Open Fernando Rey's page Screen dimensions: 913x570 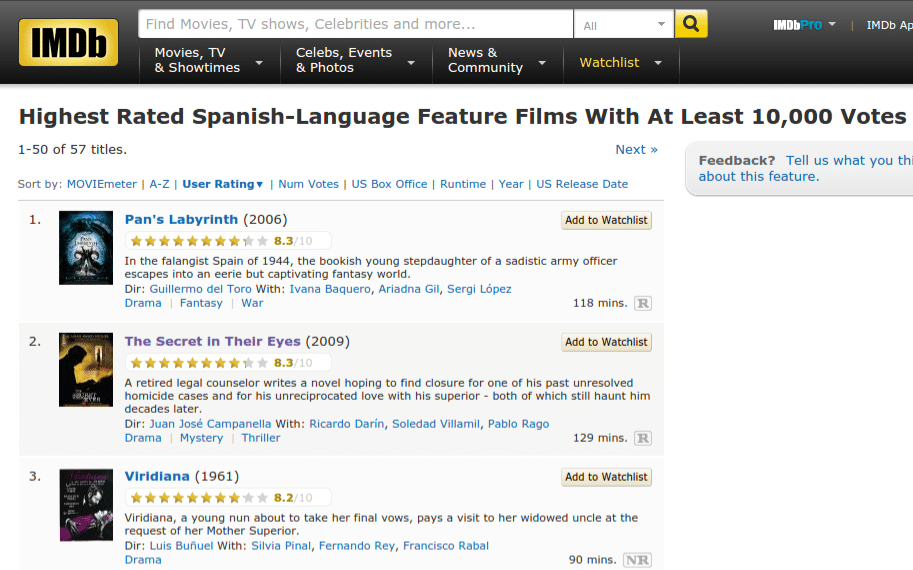pos(356,546)
